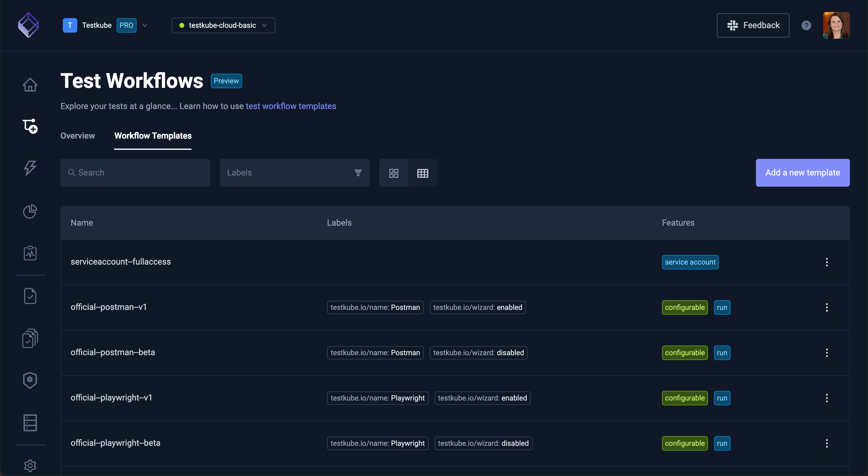Click the grid view toggle icon

tap(394, 172)
